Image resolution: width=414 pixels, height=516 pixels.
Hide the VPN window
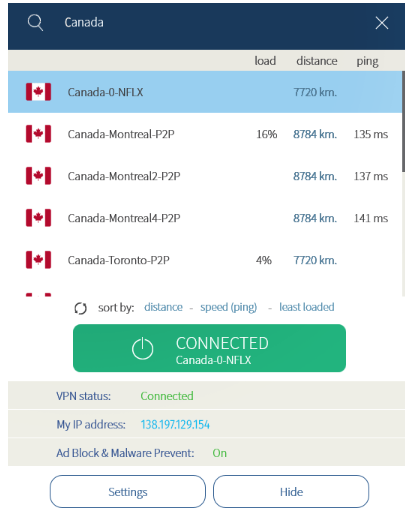click(x=291, y=492)
